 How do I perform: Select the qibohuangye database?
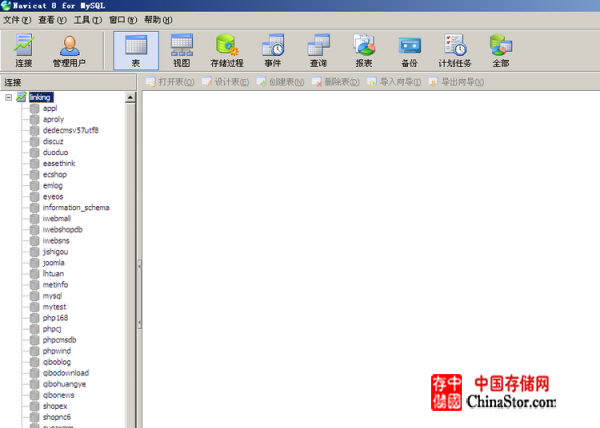(64, 384)
